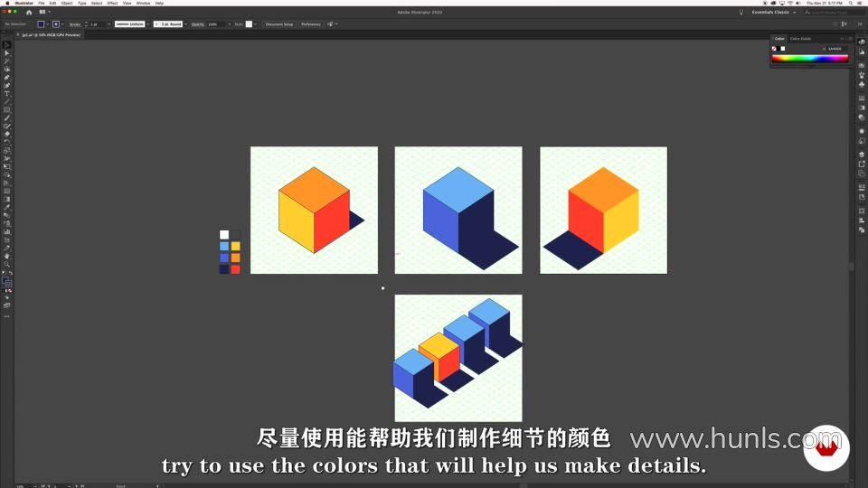Open the Effect menu
The image size is (868, 488).
coord(112,3)
